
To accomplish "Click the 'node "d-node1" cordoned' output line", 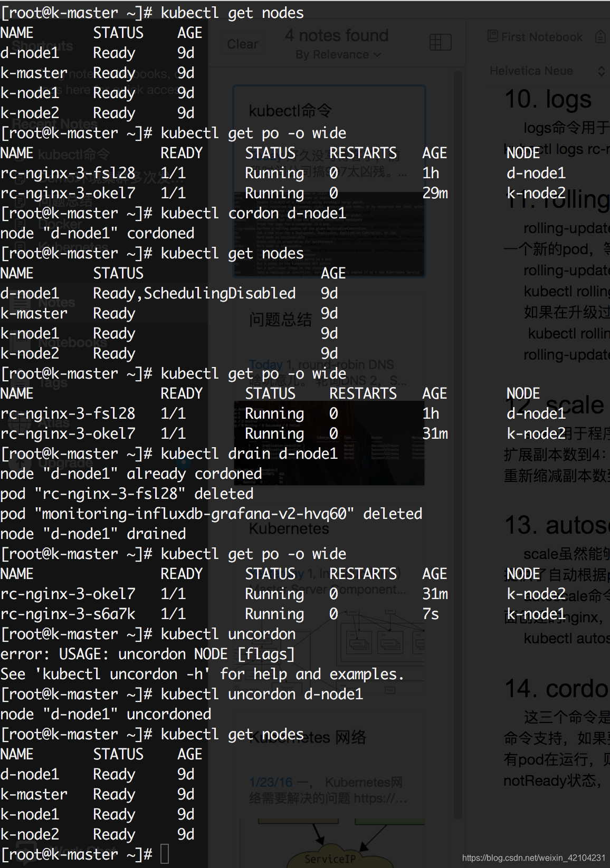I will 97,233.
